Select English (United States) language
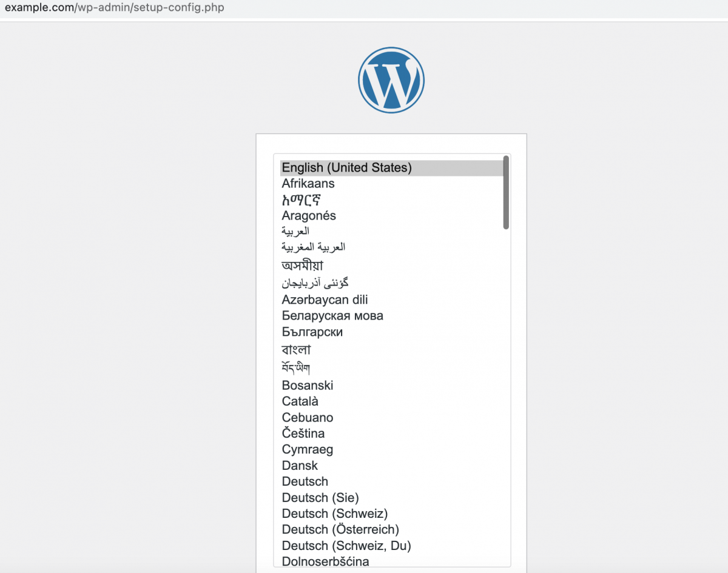Image resolution: width=728 pixels, height=573 pixels. click(391, 168)
